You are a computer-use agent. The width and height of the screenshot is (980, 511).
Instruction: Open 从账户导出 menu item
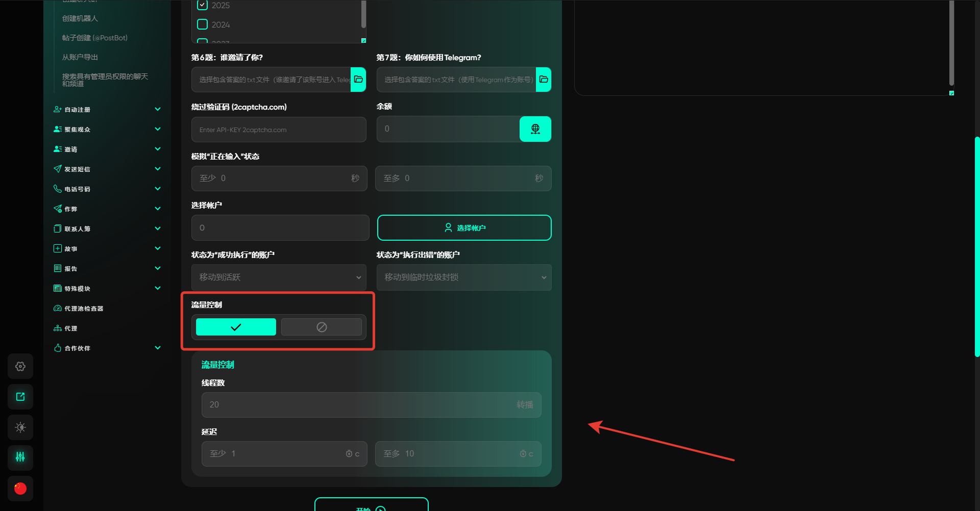pos(80,57)
